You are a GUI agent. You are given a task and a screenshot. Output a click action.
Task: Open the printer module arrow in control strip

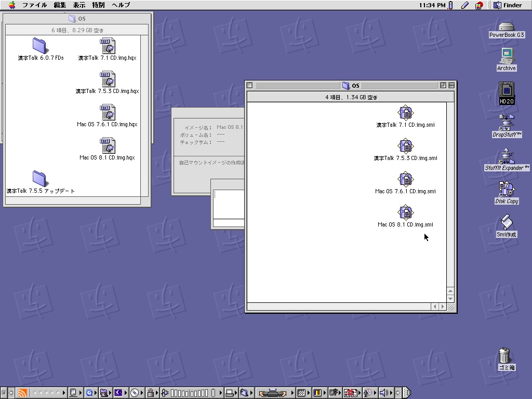point(235,393)
